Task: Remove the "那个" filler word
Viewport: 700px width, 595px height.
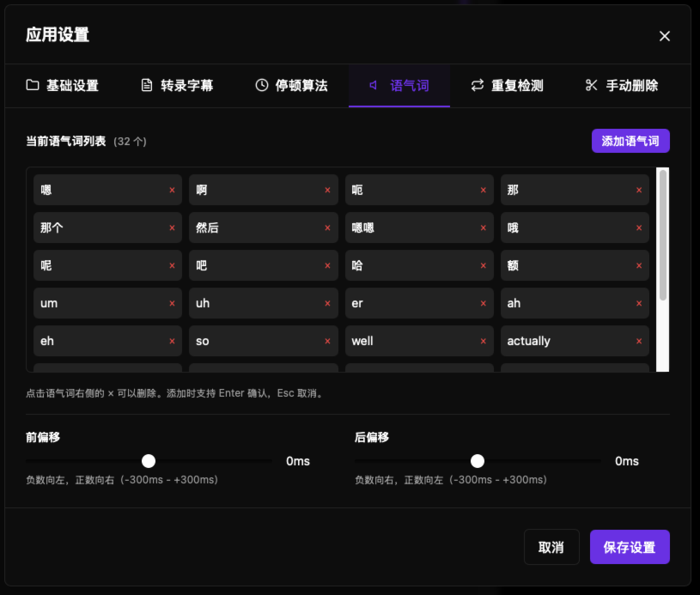Action: click(172, 228)
